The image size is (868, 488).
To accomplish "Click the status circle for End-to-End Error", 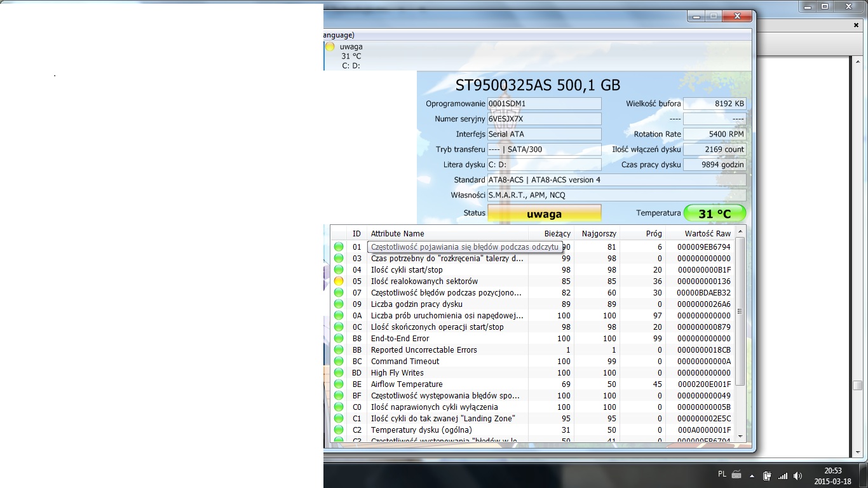I will (x=339, y=339).
